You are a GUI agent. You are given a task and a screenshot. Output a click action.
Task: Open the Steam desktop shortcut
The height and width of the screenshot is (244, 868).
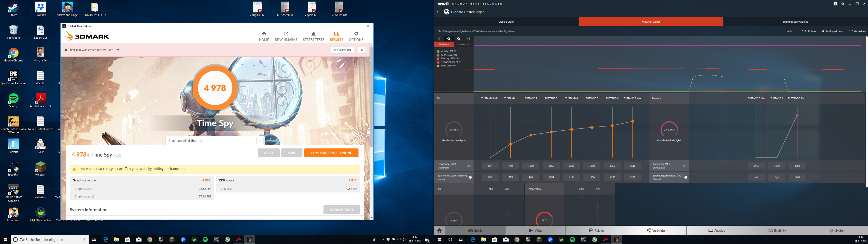14,9
